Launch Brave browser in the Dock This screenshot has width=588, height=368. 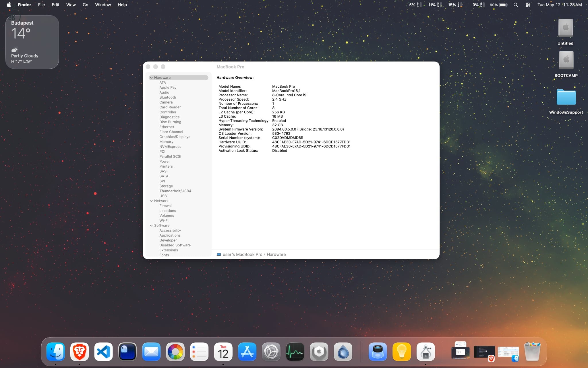tap(80, 352)
